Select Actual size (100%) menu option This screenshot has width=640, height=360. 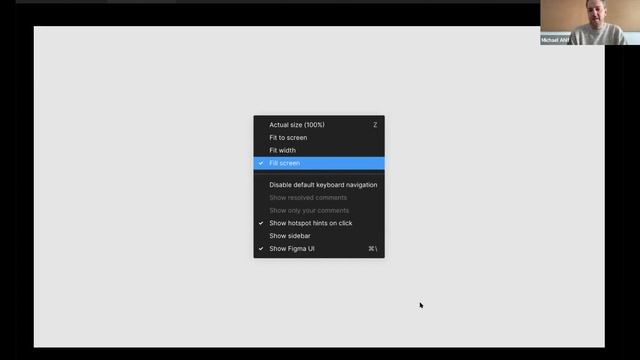point(319,125)
